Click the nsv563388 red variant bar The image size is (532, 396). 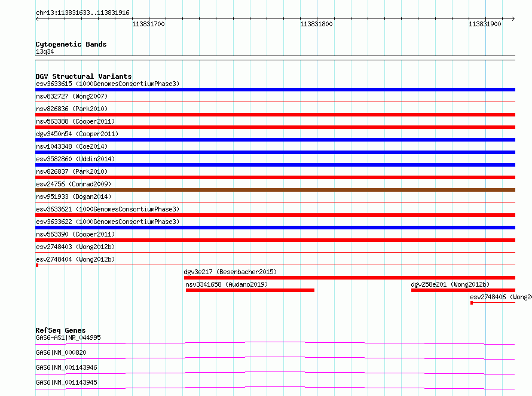click(275, 127)
